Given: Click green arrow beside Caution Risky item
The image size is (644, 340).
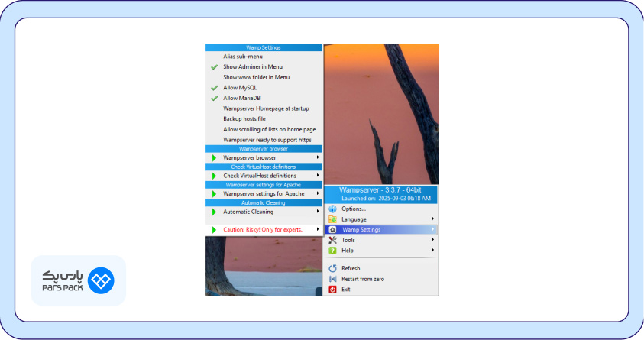Looking at the screenshot, I should click(x=214, y=230).
